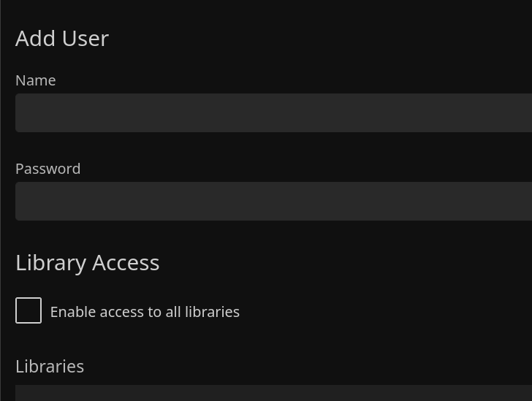Select the text field beneath the Name label
Image resolution: width=532 pixels, height=401 pixels.
273,112
